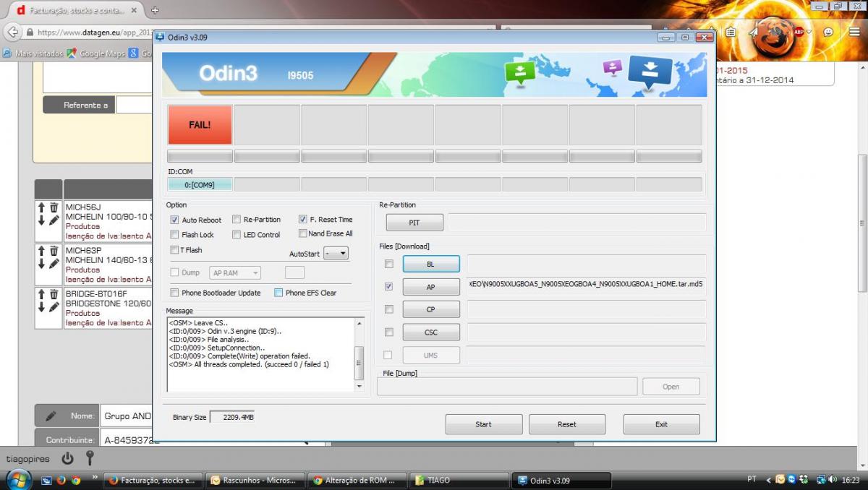Click the Message log scroll down arrow
868x490 pixels.
click(359, 387)
